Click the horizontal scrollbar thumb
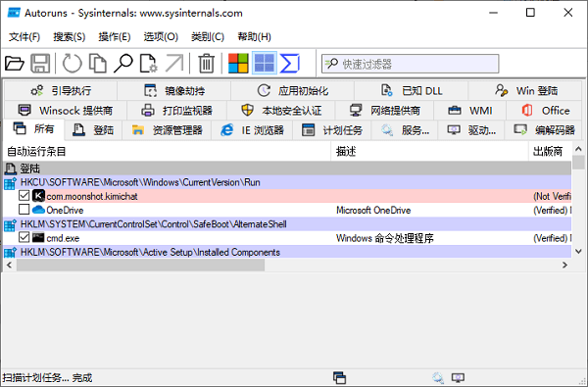Image resolution: width=588 pixels, height=387 pixels. tap(140, 266)
